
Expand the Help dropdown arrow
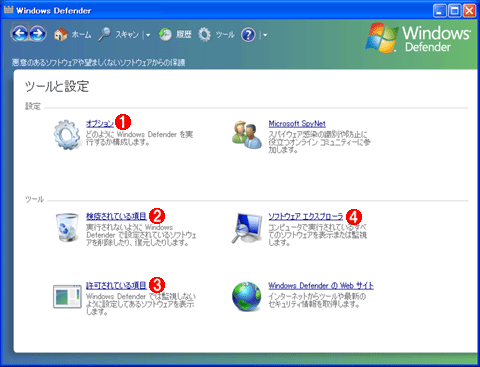pos(265,35)
